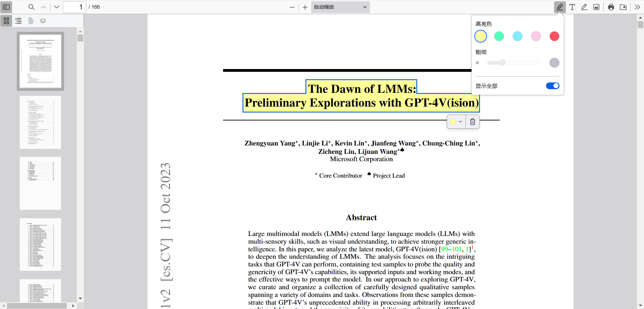Click the page number input field
Screen dimensions: 644x309
tap(74, 7)
